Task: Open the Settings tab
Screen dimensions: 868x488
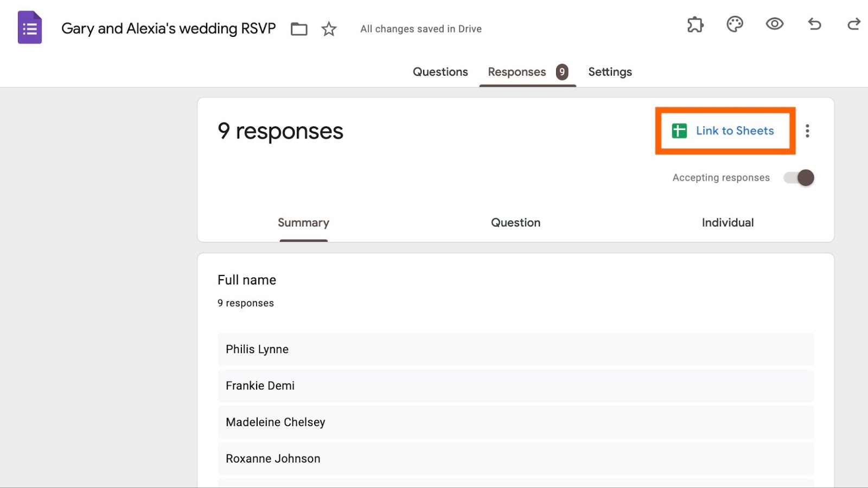Action: click(610, 72)
